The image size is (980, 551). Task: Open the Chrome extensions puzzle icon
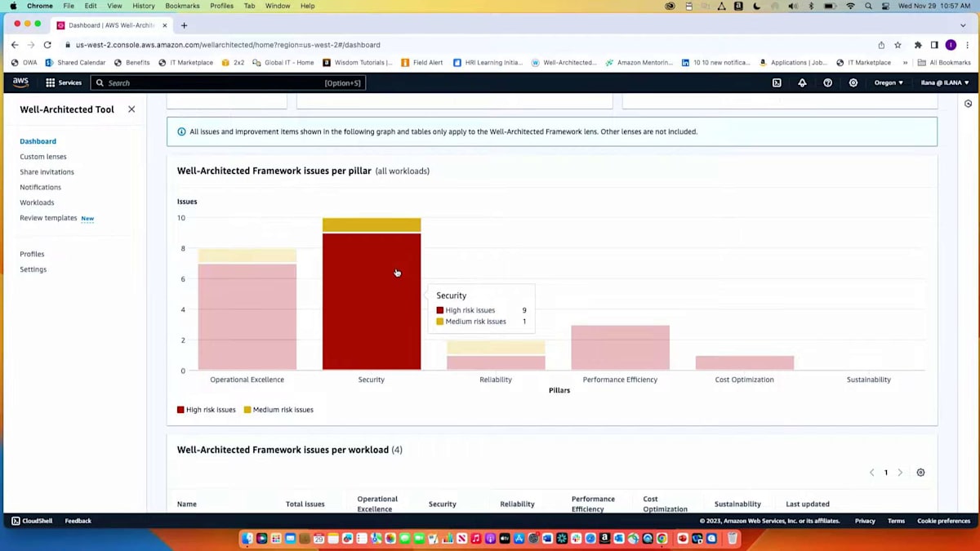pyautogui.click(x=918, y=45)
